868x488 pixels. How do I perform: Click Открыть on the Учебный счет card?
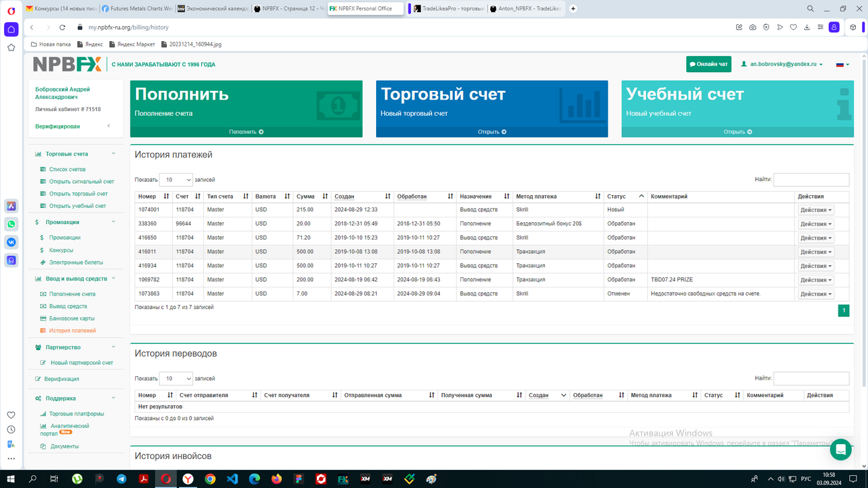pos(737,132)
